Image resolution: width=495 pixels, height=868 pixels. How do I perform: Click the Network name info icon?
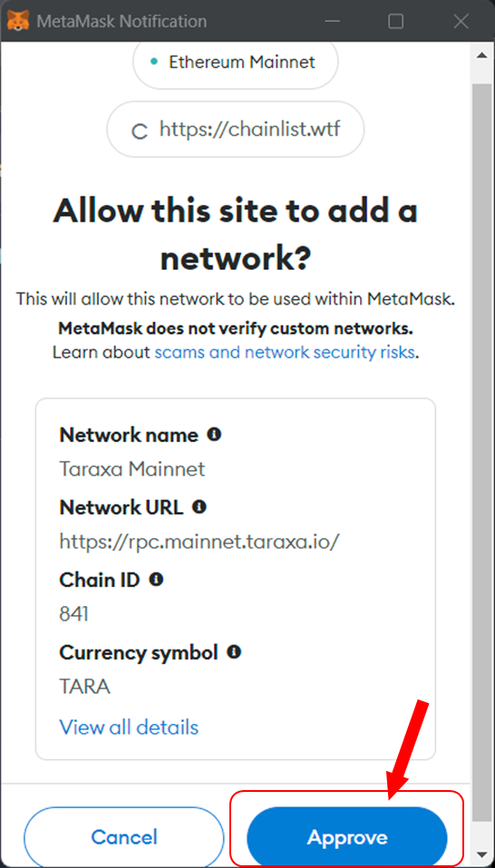coord(214,435)
